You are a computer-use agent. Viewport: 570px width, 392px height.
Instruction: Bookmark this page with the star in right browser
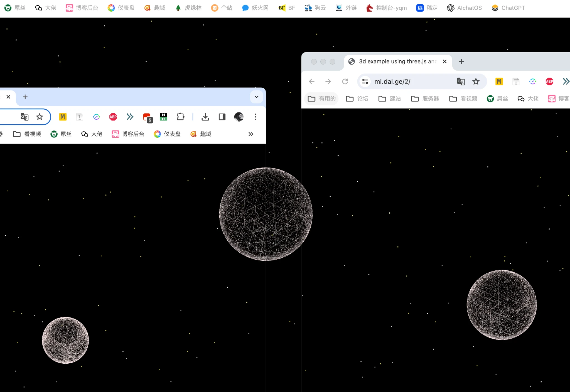476,82
